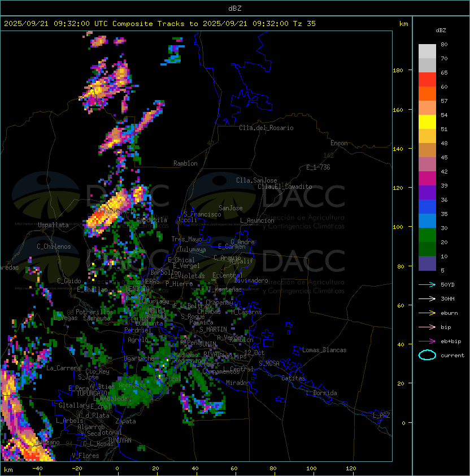Select the light gray 80-70 dBZ swatch

coord(427,51)
